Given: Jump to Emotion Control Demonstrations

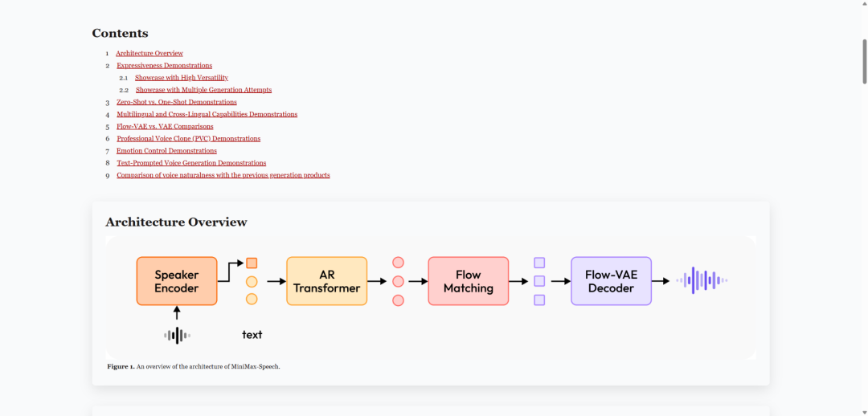Looking at the screenshot, I should point(166,151).
